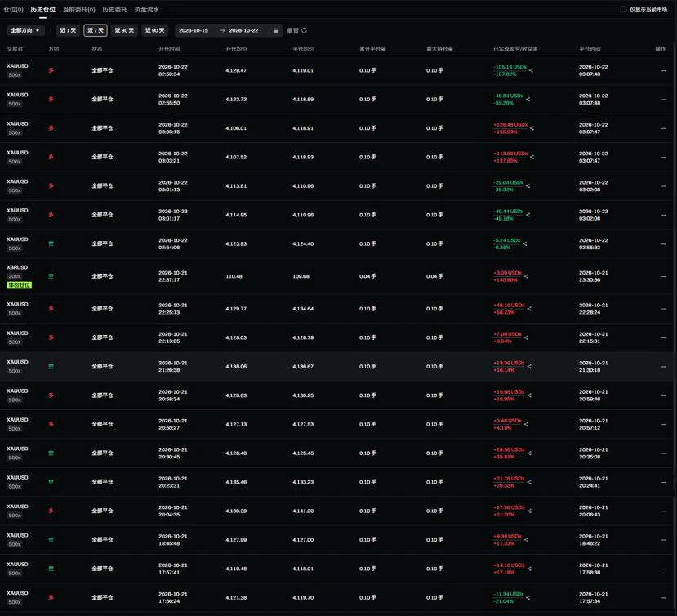
Task: Click the reset refresh icon
Action: tap(305, 30)
